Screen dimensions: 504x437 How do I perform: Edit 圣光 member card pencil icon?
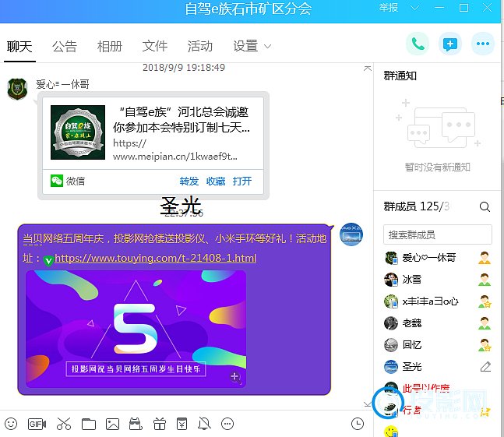pyautogui.click(x=485, y=367)
